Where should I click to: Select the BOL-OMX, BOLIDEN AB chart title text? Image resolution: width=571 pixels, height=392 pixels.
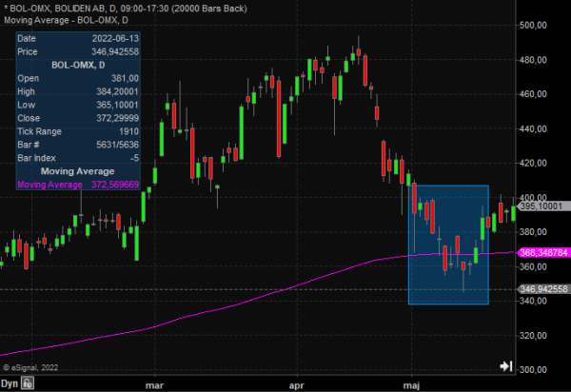128,9
